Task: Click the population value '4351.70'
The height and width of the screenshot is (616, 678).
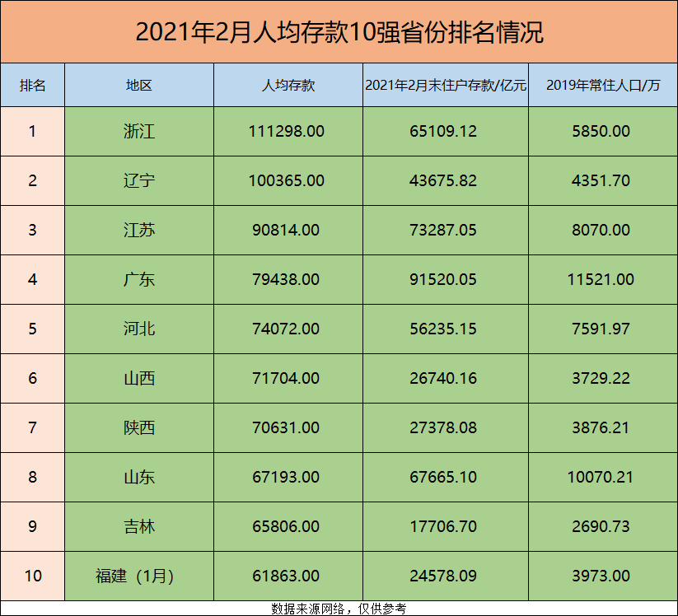Action: [601, 180]
